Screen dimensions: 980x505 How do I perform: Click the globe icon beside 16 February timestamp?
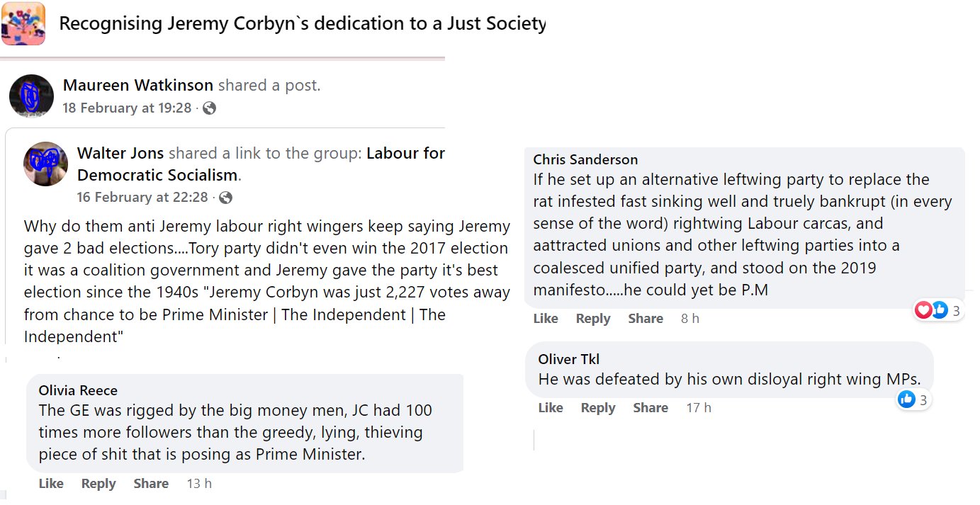pos(225,198)
